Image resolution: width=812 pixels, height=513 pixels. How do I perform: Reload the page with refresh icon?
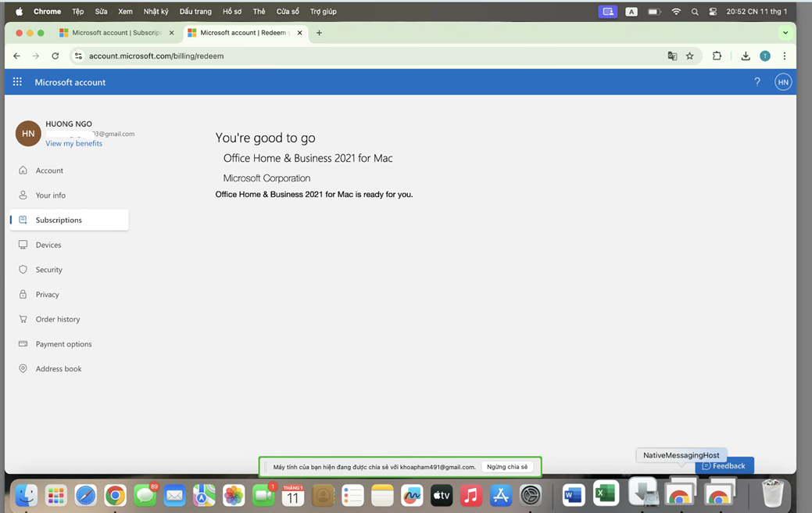tap(55, 56)
